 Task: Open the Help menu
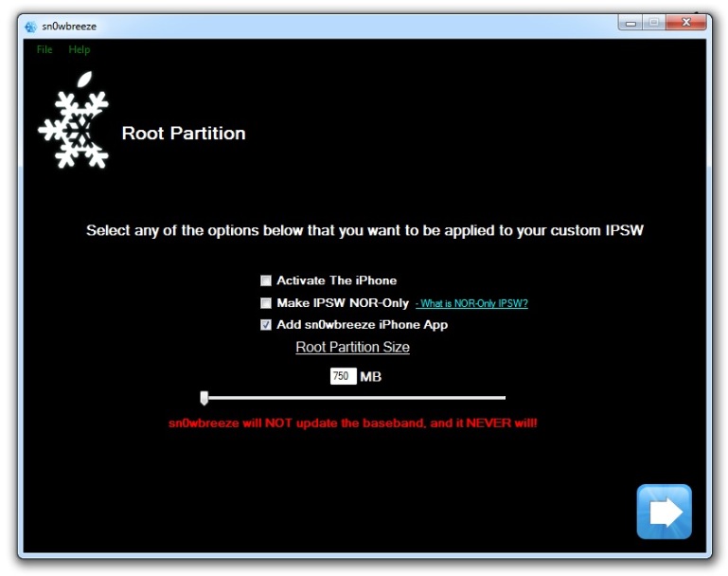[x=79, y=49]
